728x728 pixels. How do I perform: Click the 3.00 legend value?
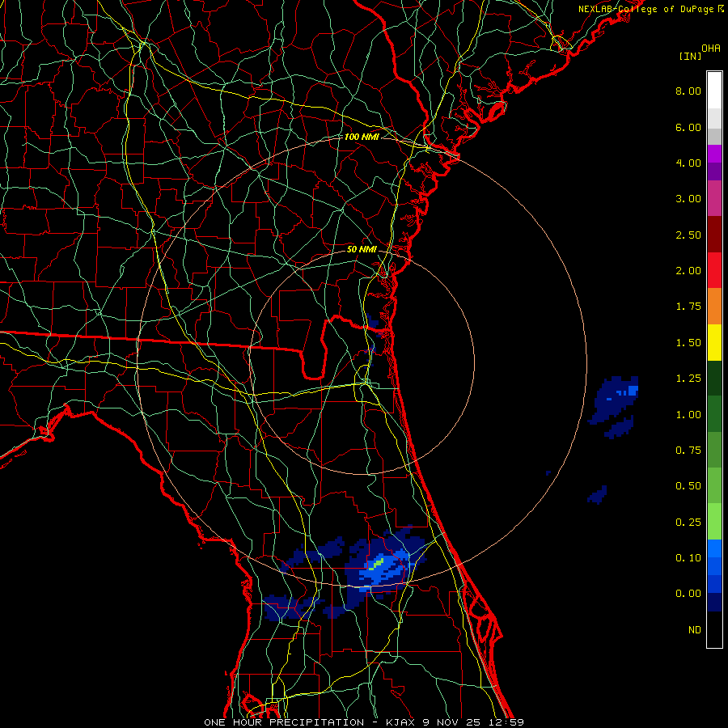click(x=688, y=199)
